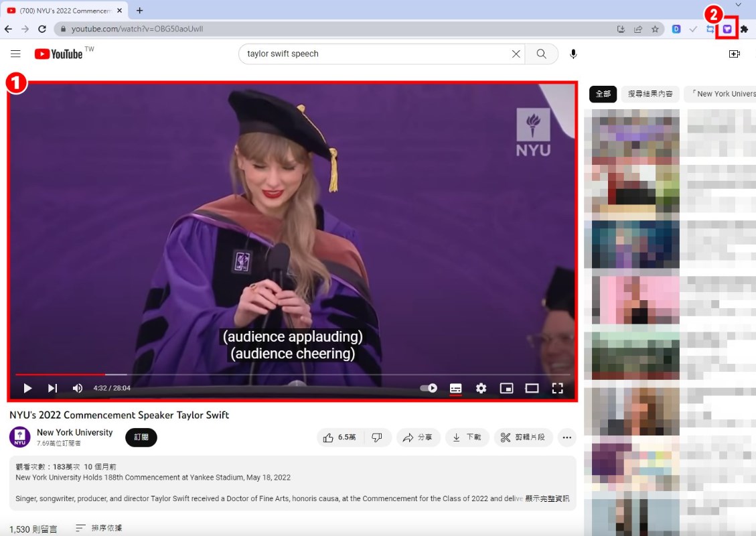This screenshot has width=756, height=536.
Task: Toggle subtitles/closed captions
Action: tap(455, 388)
